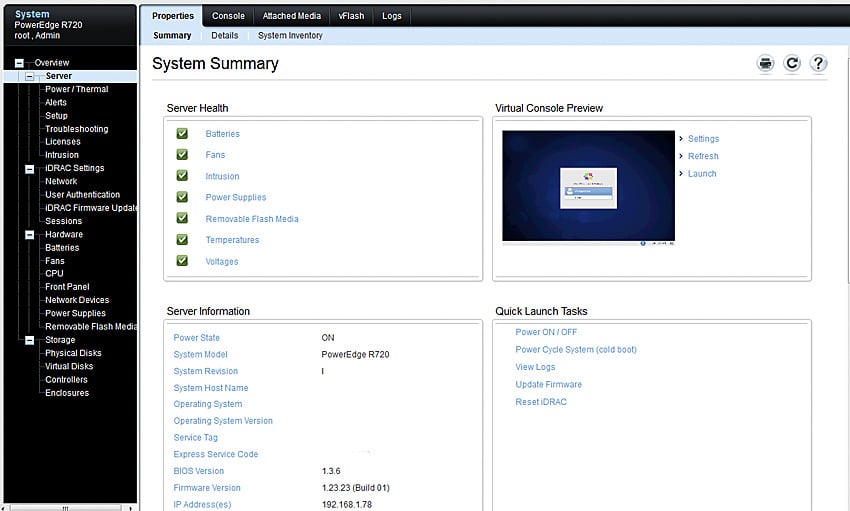
Task: Open Setup in the navigation tree
Action: point(56,115)
